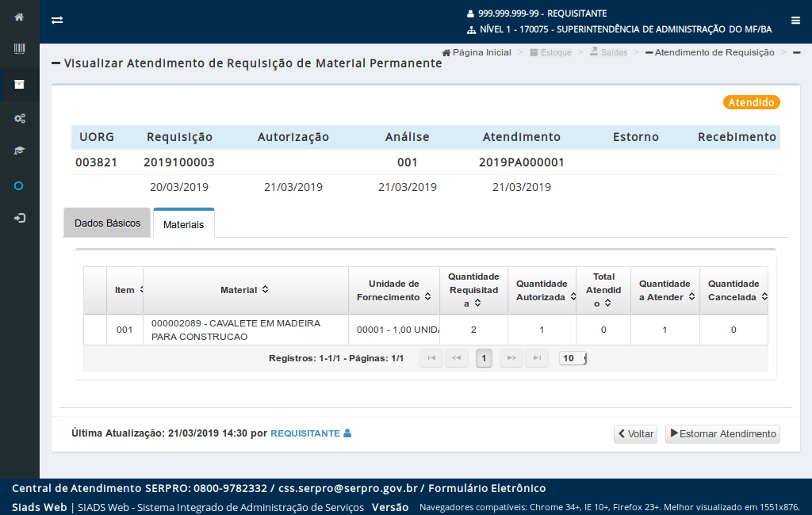Image resolution: width=812 pixels, height=515 pixels.
Task: Click the Atendido status badge
Action: tap(752, 102)
